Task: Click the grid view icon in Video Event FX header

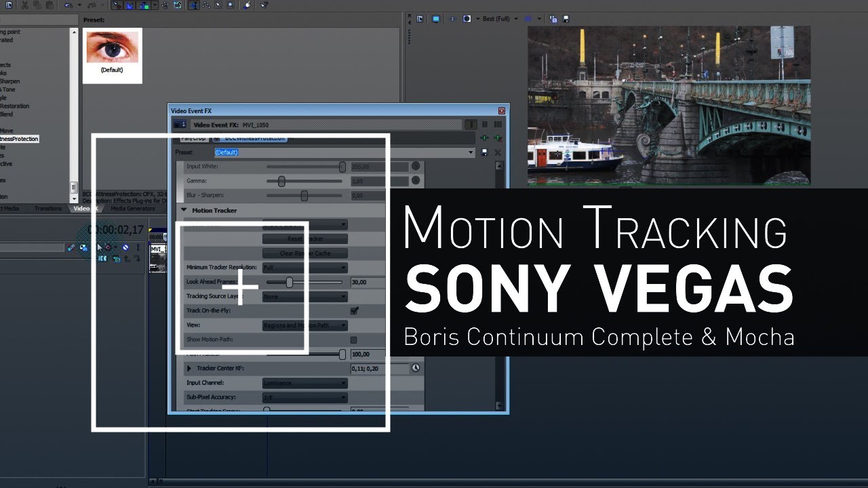Action: point(498,125)
